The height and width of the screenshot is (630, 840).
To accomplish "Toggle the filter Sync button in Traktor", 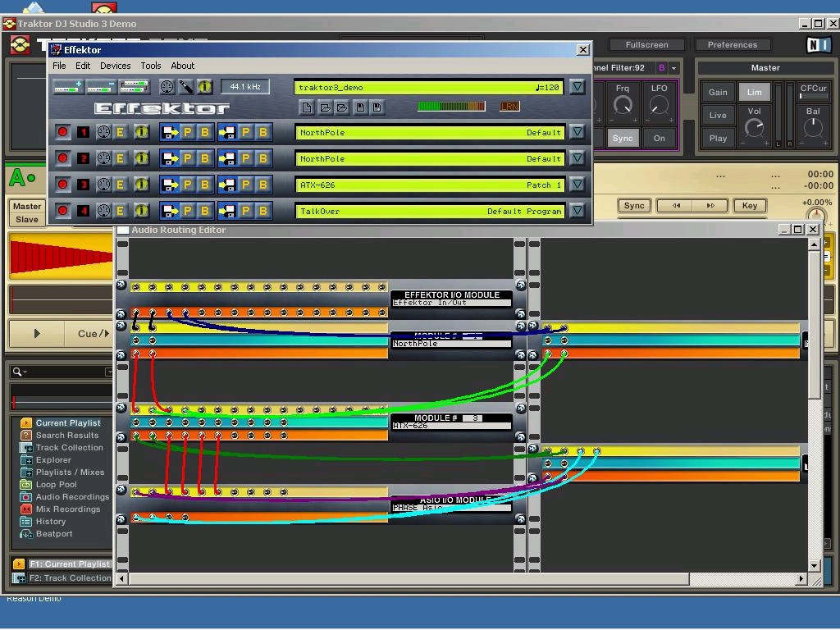I will coord(623,138).
